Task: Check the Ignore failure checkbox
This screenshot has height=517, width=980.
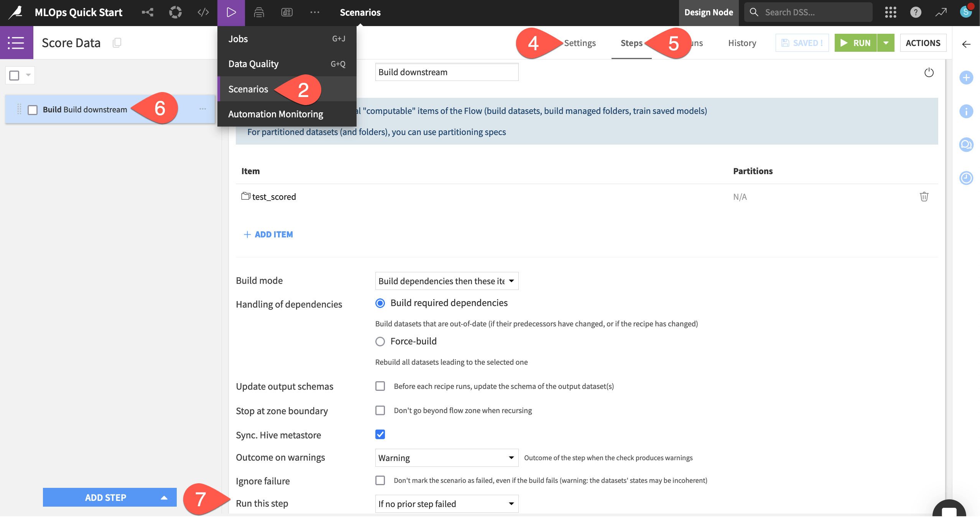Action: (x=380, y=480)
